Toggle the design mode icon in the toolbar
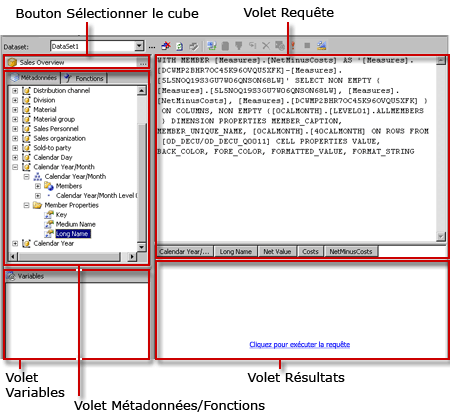450x416 pixels. click(322, 45)
